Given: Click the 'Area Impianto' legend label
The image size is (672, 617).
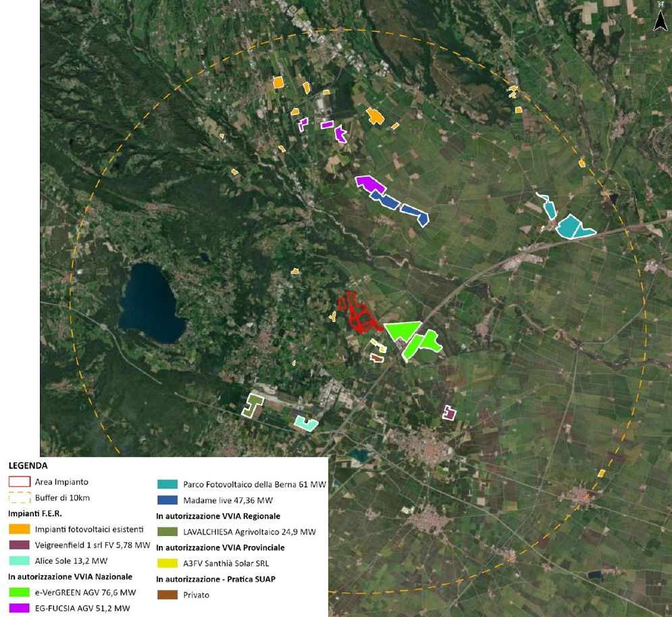Looking at the screenshot, I should tap(61, 482).
